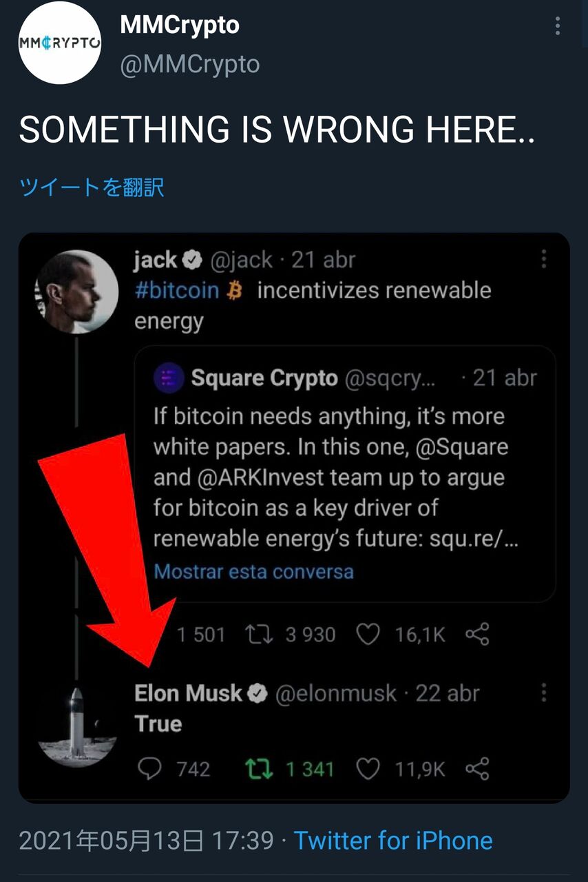The width and height of the screenshot is (588, 882).
Task: Tap the #bitcoin hashtag
Action: [176, 290]
